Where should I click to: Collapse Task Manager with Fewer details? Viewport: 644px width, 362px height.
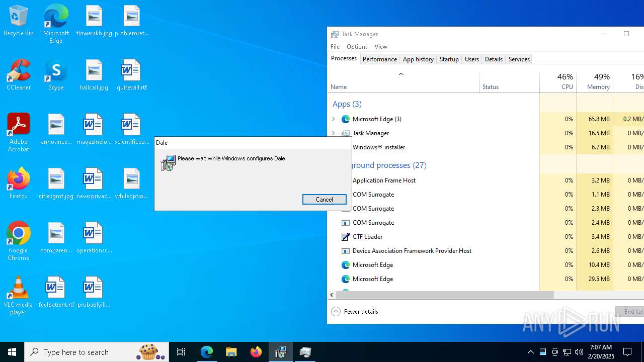click(355, 312)
